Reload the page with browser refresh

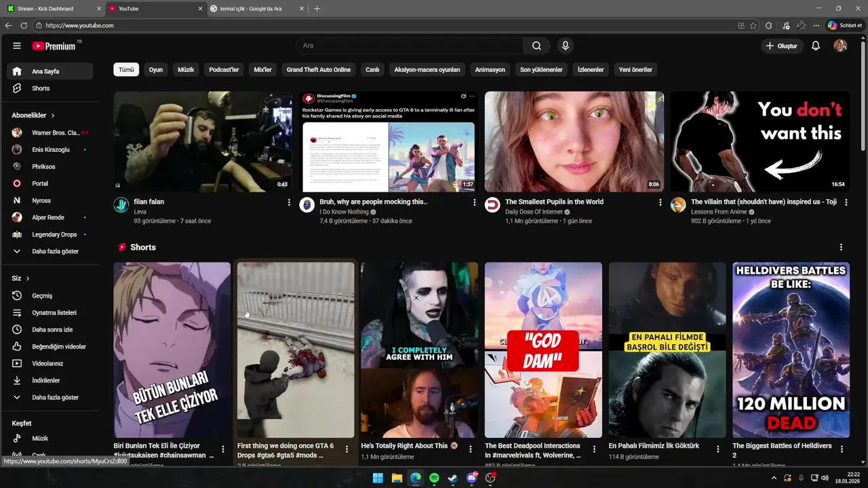click(x=24, y=25)
